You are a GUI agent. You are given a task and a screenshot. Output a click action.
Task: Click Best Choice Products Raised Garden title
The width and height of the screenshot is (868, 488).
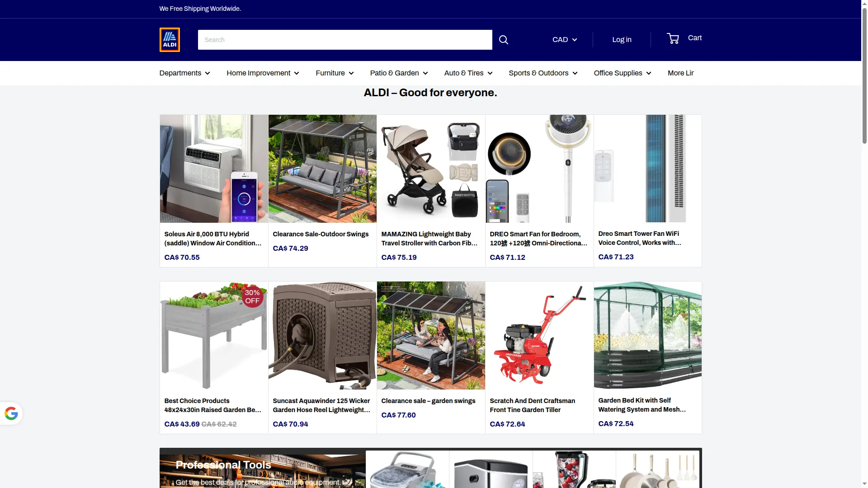click(x=213, y=405)
